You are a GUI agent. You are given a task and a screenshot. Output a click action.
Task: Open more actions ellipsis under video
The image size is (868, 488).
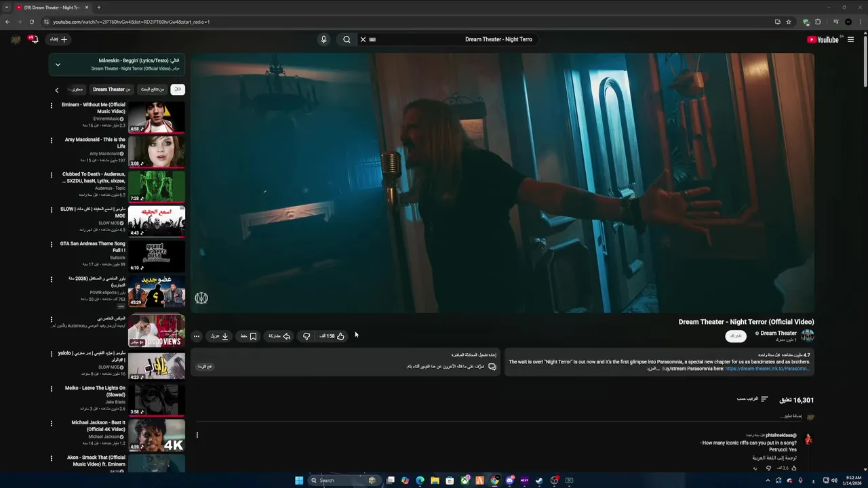click(197, 336)
